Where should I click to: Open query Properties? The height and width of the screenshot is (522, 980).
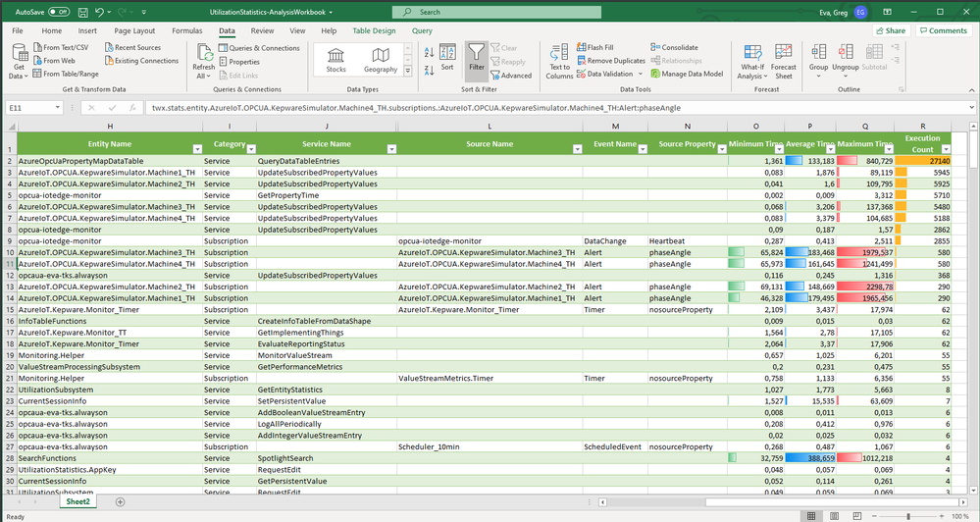pos(239,62)
